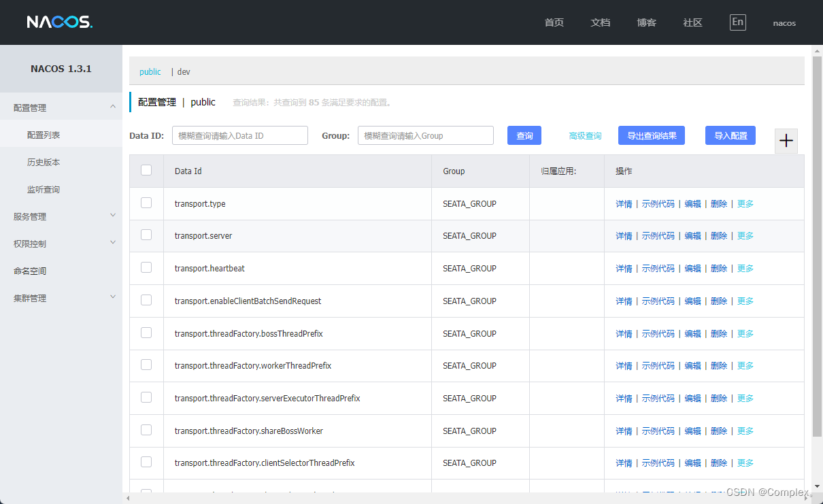Expand the 集群管理 sidebar section
Screen dimensions: 823x504
coord(61,298)
